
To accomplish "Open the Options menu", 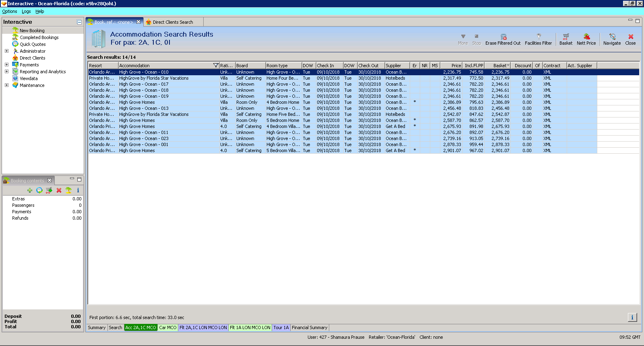I will [x=10, y=11].
